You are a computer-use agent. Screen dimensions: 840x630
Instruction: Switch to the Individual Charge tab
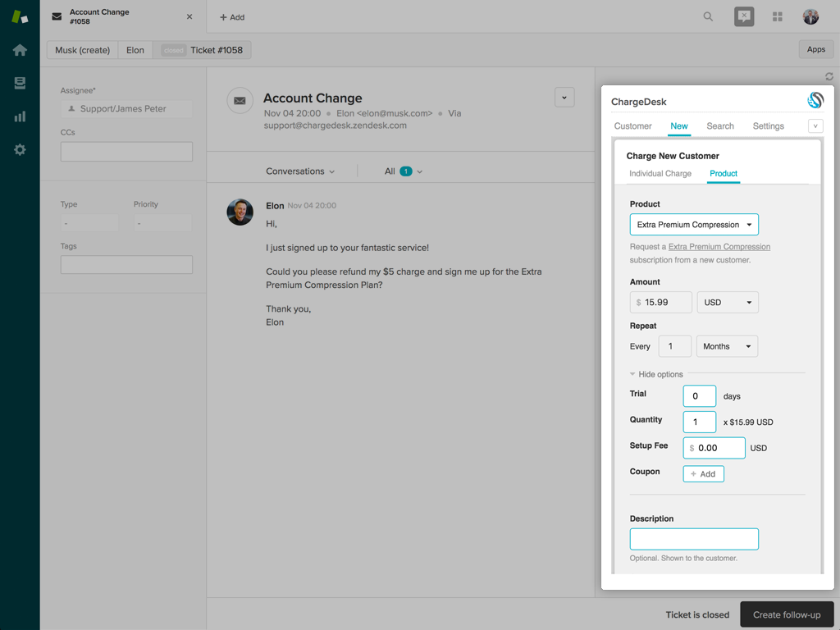point(660,174)
